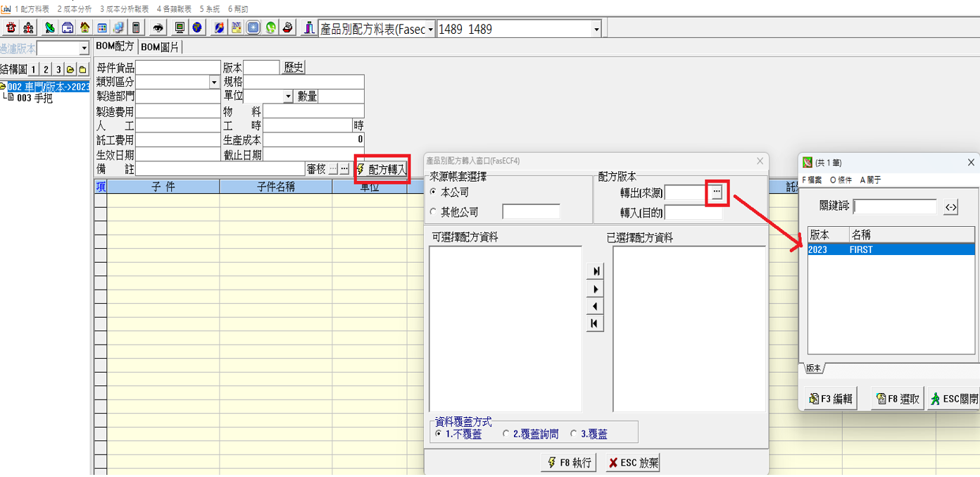Select the 3.覆蓋 overwrite option
This screenshot has width=980, height=477.
574,434
